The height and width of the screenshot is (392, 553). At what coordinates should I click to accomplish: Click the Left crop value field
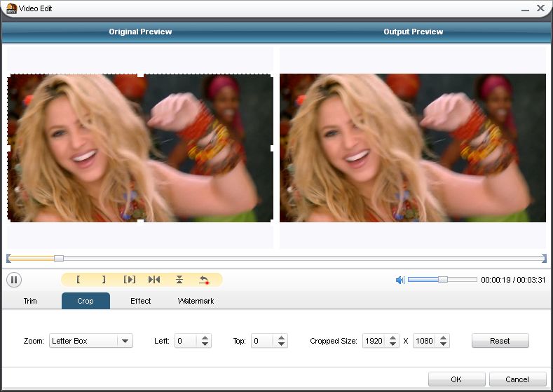pos(187,341)
